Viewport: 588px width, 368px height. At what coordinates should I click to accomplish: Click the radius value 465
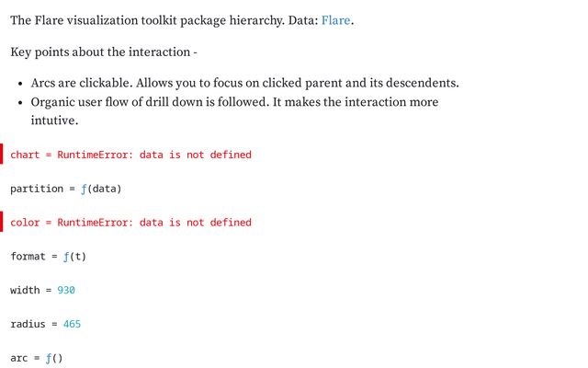click(73, 325)
